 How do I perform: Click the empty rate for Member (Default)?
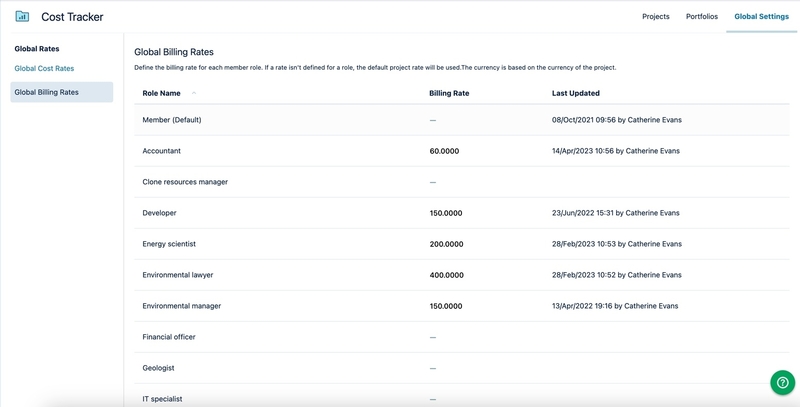433,120
